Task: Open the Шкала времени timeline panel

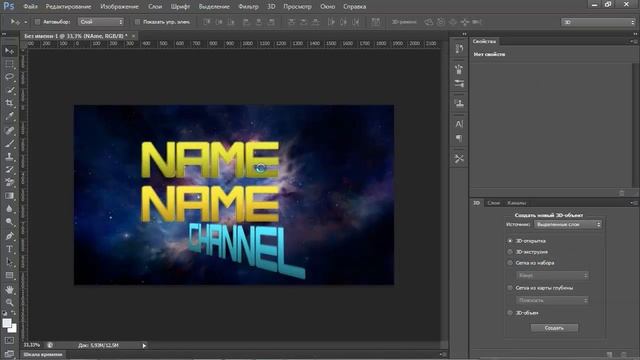Action: [x=43, y=354]
